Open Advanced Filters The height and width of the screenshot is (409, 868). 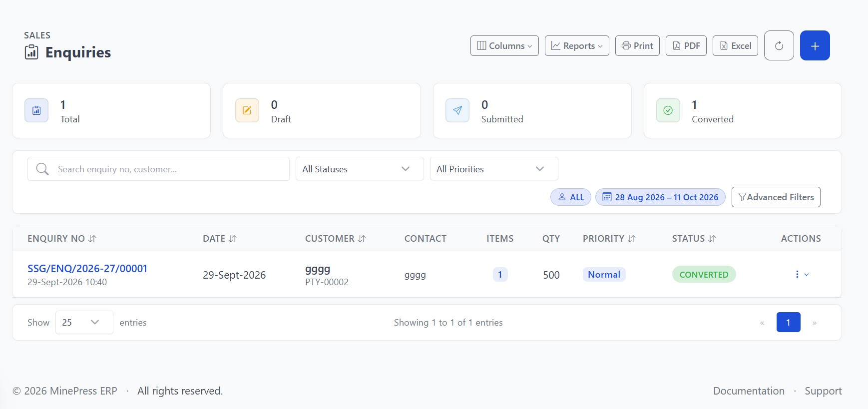point(776,197)
